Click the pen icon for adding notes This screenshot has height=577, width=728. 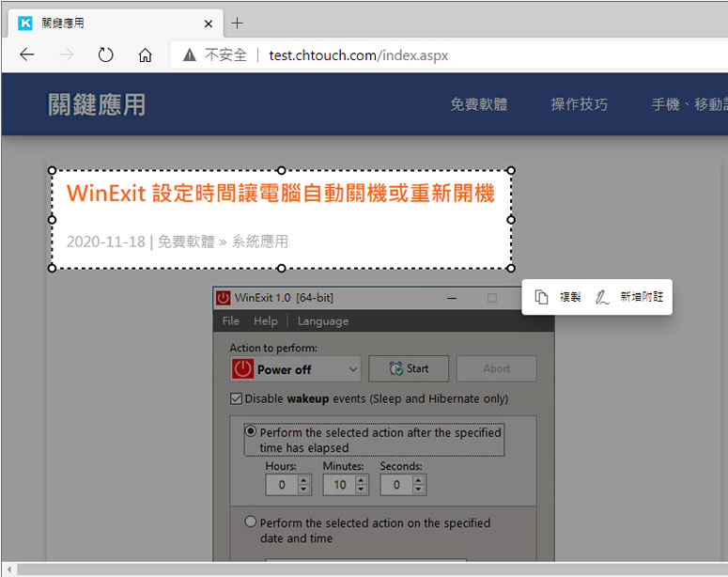coord(602,297)
